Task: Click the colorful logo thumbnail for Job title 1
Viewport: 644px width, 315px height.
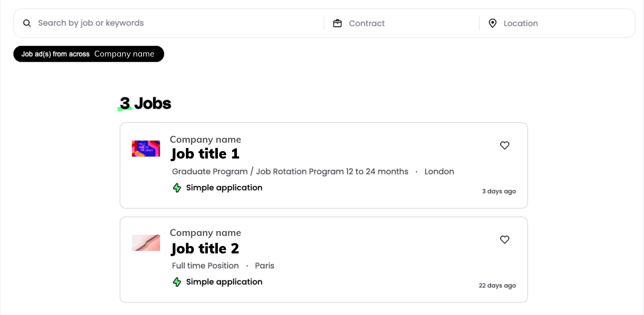Action: [x=146, y=149]
